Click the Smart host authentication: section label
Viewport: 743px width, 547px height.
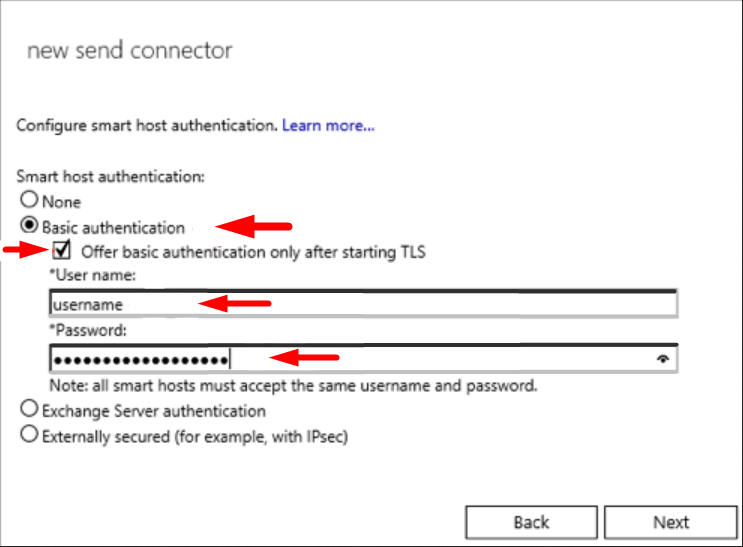(x=110, y=176)
